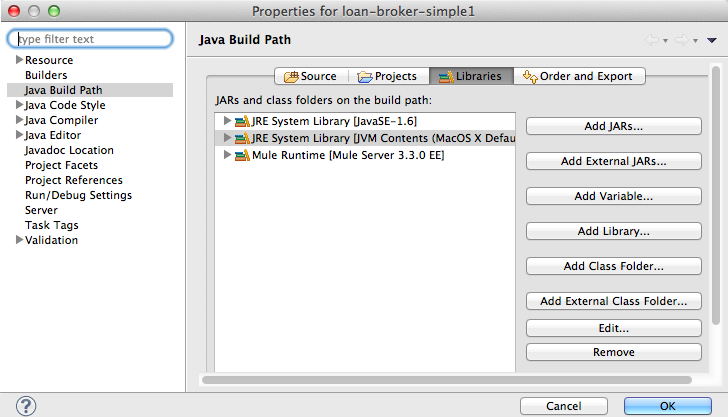This screenshot has height=417, width=728.
Task: Select the Java Editor label
Action: click(x=53, y=135)
